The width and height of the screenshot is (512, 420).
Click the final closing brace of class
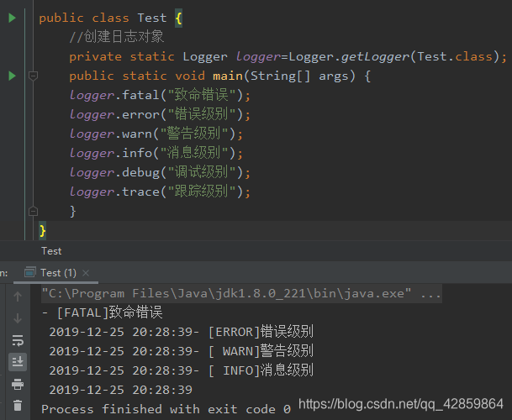(42, 231)
